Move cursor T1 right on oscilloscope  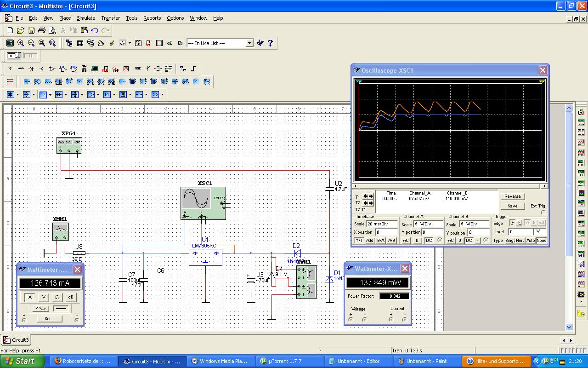pyautogui.click(x=371, y=196)
